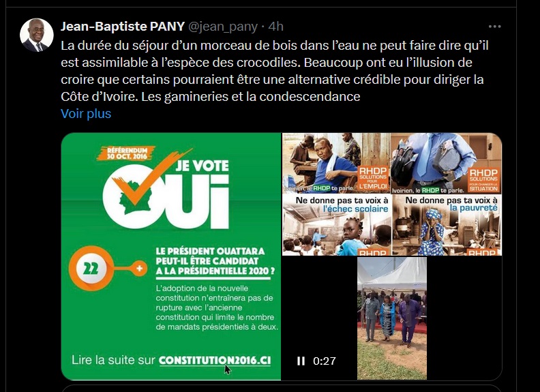This screenshot has width=540, height=392.
Task: Open the "la pauvreté" poster image
Action: click(447, 225)
